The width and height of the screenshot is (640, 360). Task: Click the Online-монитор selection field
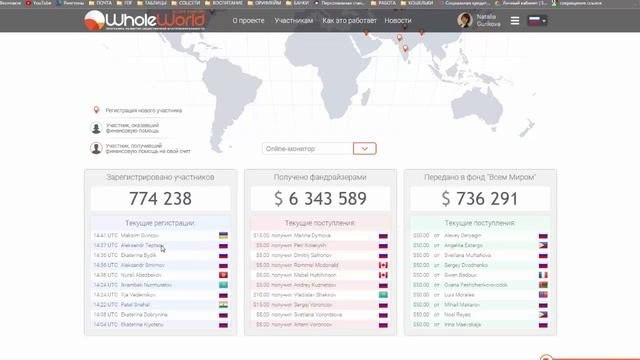[x=308, y=149]
